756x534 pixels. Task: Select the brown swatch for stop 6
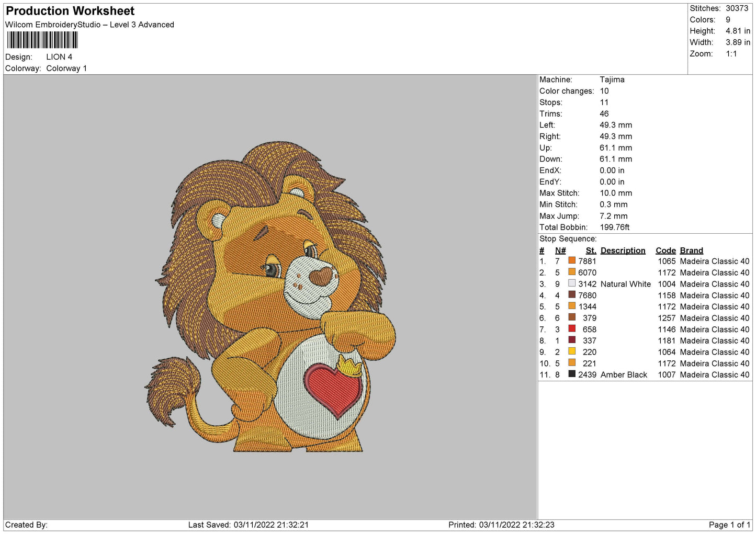coord(572,317)
